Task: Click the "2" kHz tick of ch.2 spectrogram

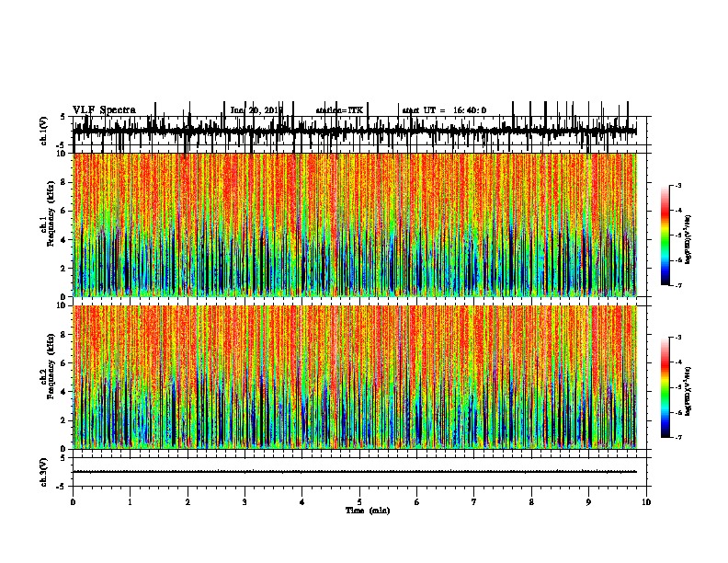Action: click(x=63, y=420)
